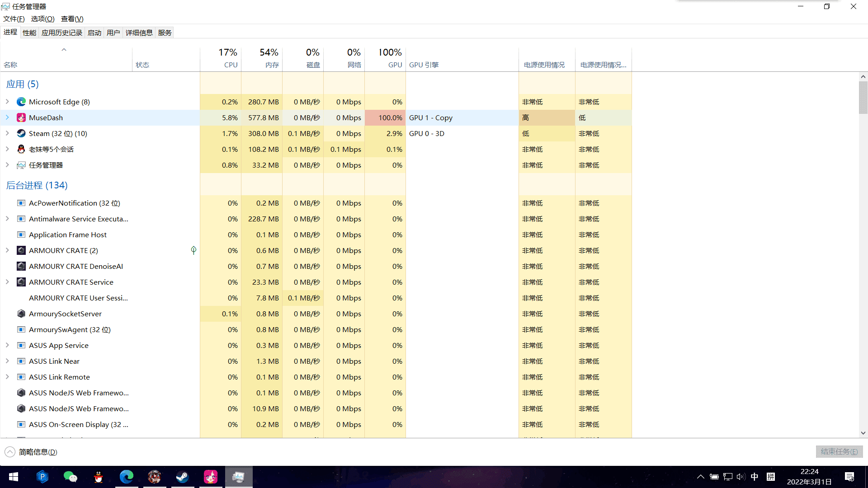Open QQ from the taskbar
868x488 pixels.
click(x=98, y=477)
